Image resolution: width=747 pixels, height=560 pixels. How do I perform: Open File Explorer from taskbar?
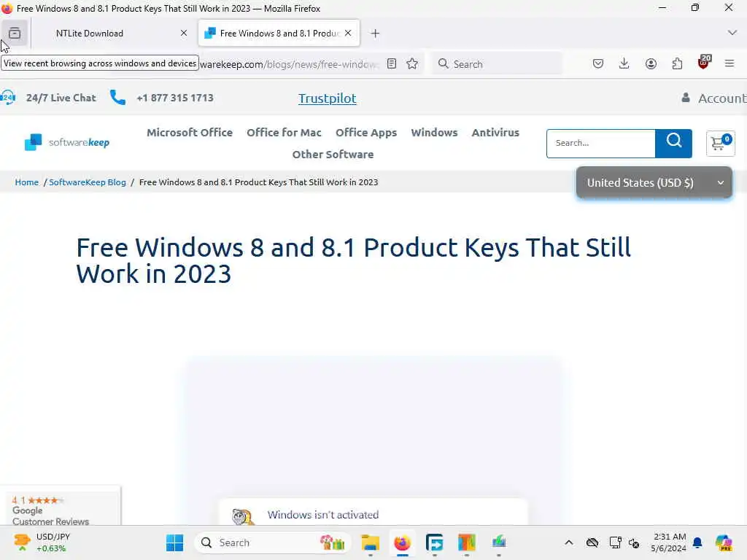coord(370,542)
